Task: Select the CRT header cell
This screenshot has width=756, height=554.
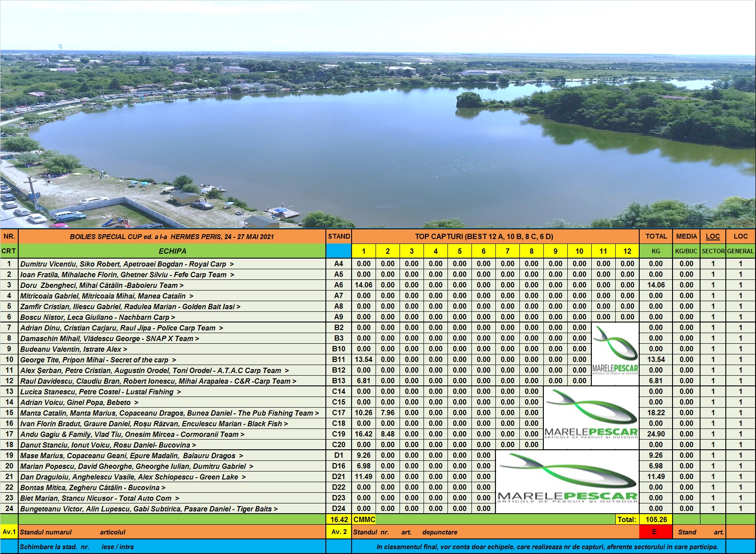Action: click(x=9, y=251)
